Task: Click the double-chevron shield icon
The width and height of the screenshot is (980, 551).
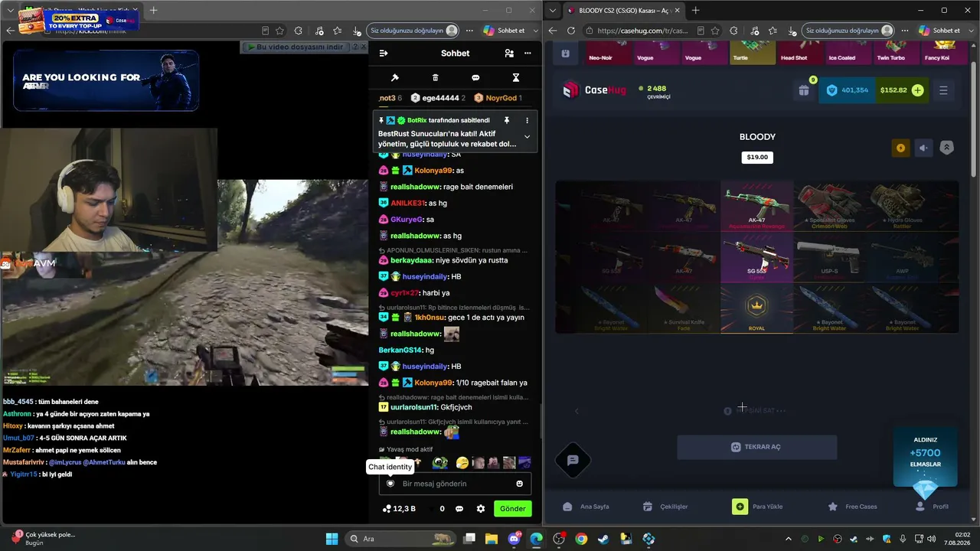Action: click(x=947, y=148)
